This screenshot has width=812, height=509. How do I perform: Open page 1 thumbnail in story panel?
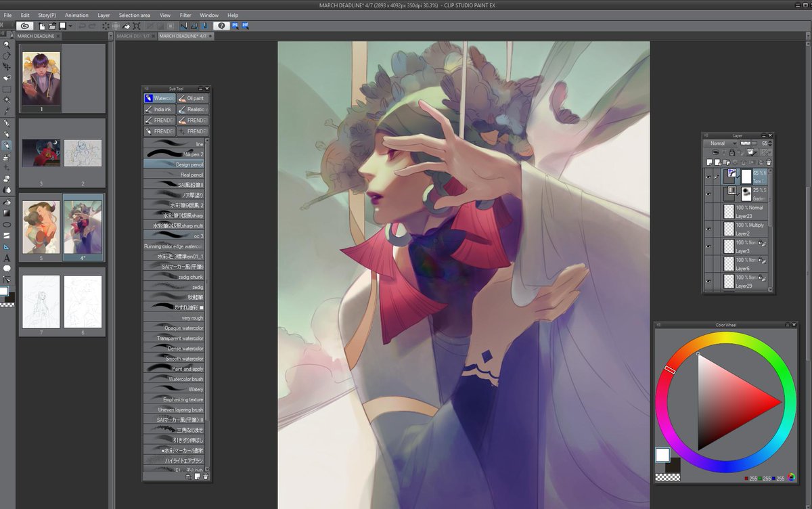point(41,78)
